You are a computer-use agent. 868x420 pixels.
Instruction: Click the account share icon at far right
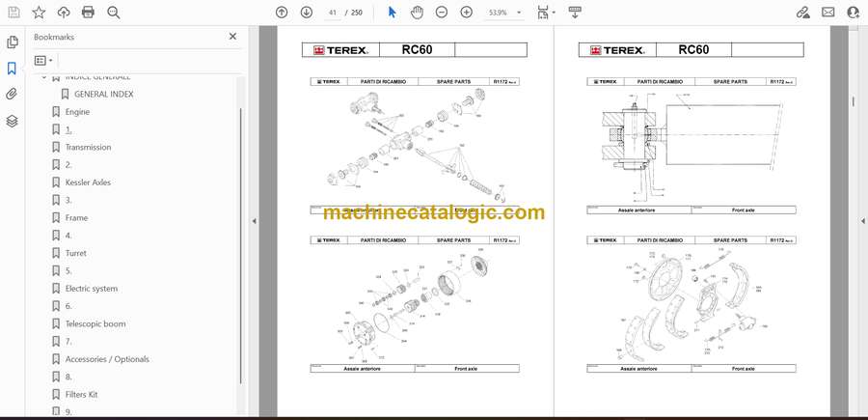click(x=854, y=13)
